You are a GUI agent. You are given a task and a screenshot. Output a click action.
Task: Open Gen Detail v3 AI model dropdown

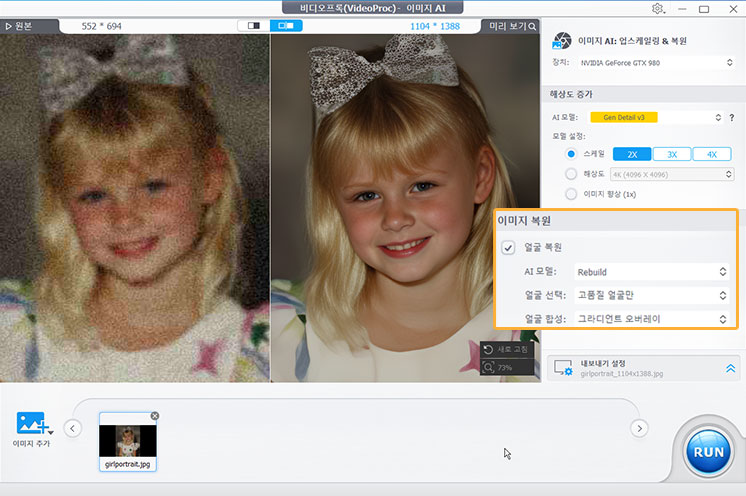click(656, 117)
